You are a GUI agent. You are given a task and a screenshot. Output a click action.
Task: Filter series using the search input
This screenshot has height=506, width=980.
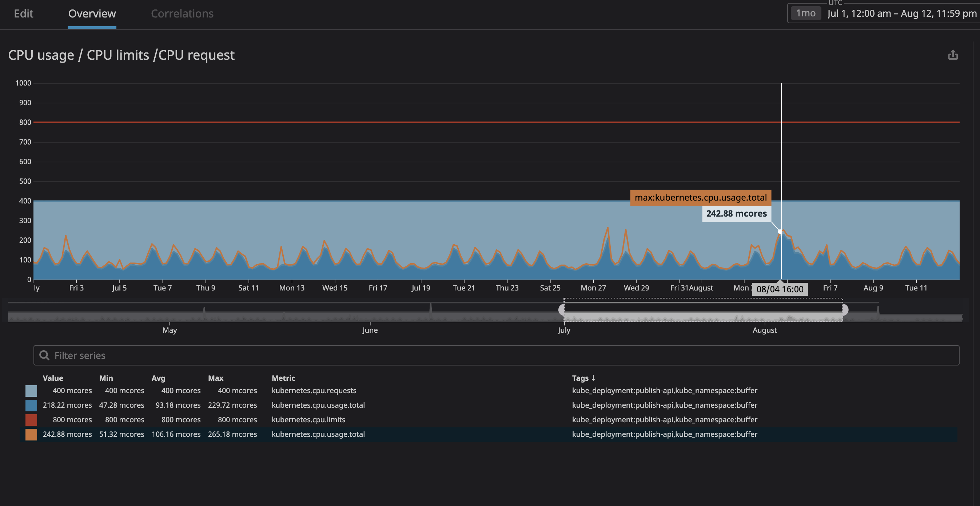click(497, 355)
